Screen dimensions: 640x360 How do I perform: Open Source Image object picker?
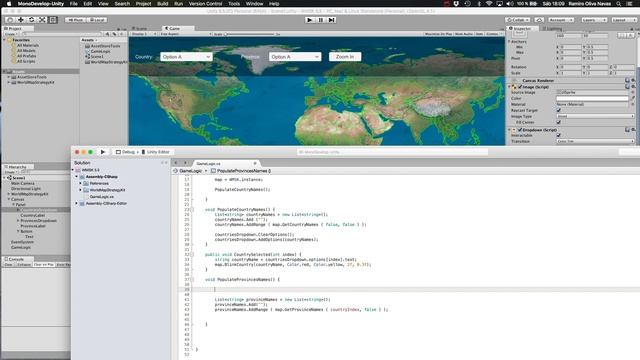pyautogui.click(x=633, y=92)
